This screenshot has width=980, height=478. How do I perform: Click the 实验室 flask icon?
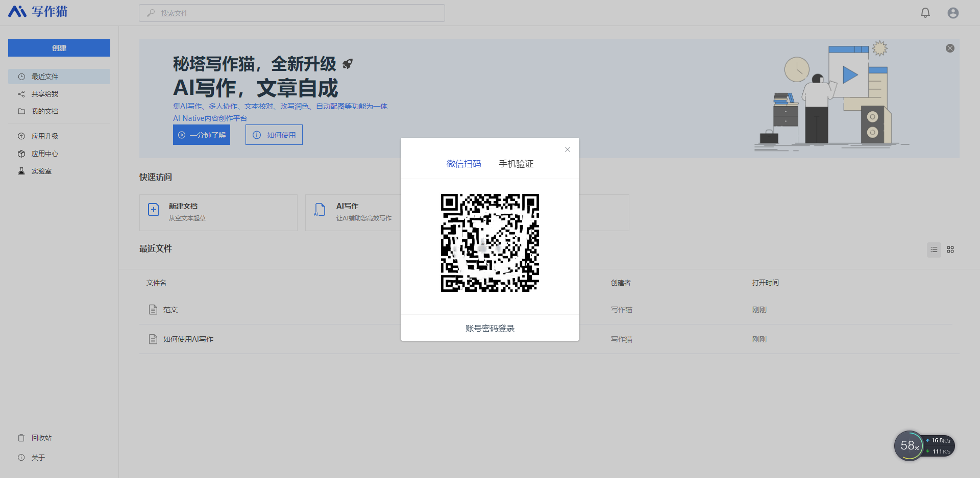(x=21, y=171)
